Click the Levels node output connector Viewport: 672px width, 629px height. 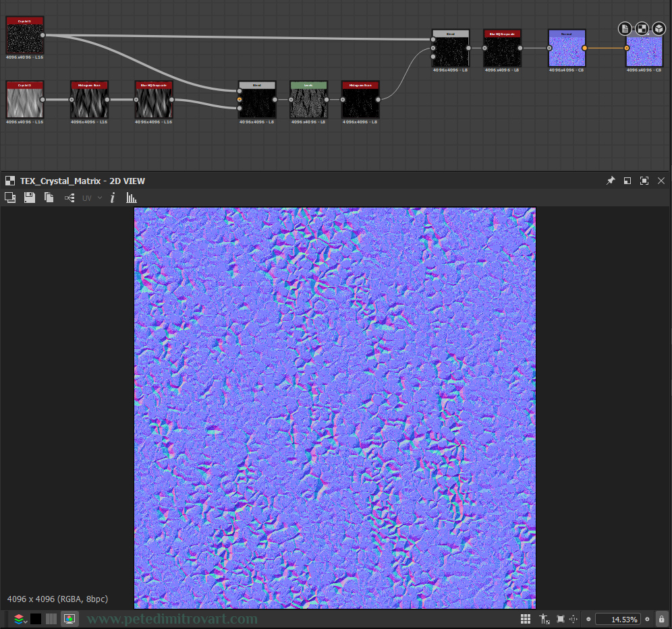327,100
